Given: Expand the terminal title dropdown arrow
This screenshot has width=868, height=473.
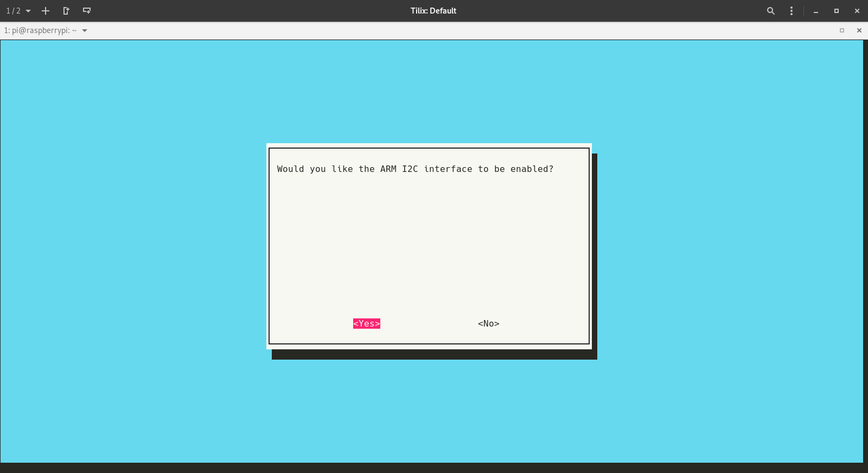Looking at the screenshot, I should [x=85, y=30].
